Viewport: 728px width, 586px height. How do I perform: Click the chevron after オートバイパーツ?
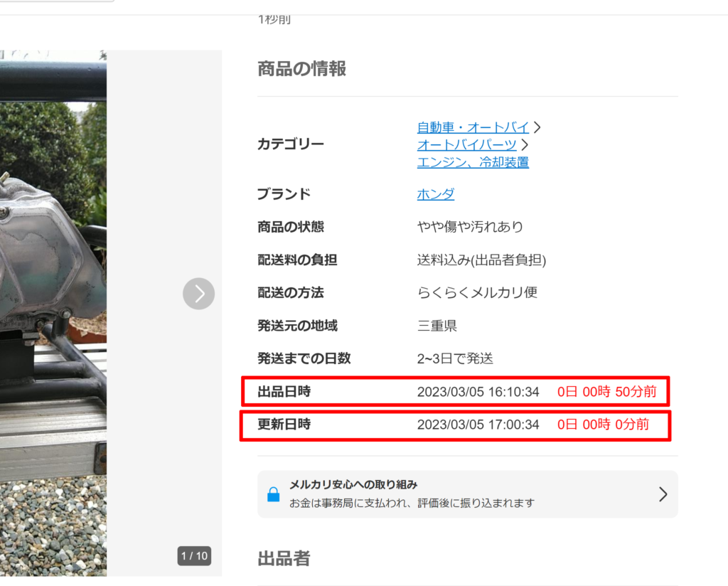[x=525, y=145]
